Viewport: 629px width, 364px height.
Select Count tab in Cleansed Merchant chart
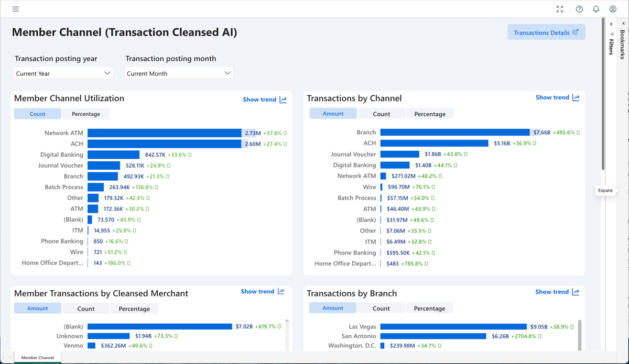[x=86, y=308]
